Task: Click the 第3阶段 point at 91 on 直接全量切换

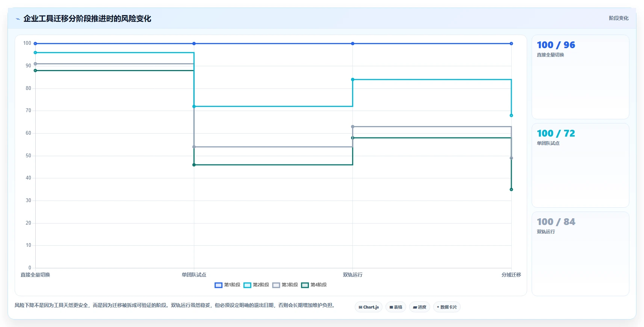Action: click(x=35, y=64)
